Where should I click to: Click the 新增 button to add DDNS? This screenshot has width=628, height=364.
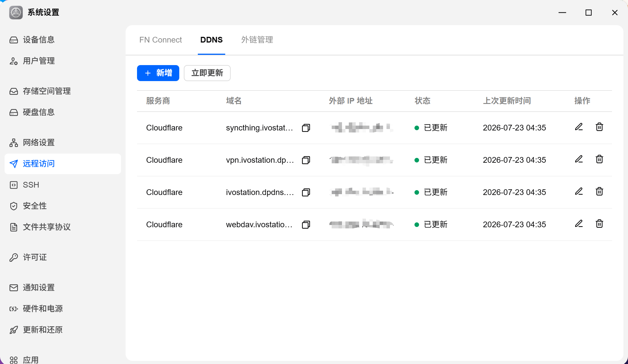coord(158,73)
